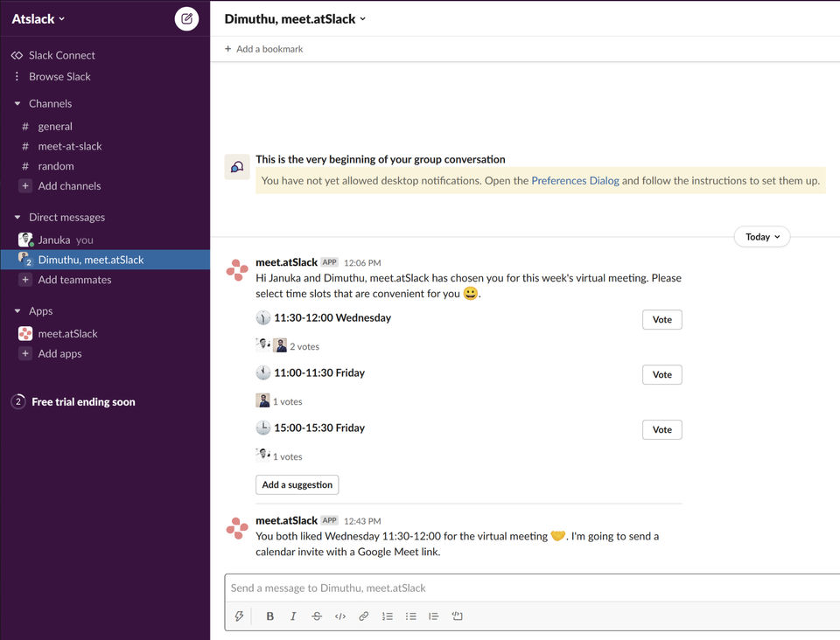Open the Atslack workspace dropdown menu
Viewport: 840px width, 640px height.
pyautogui.click(x=38, y=19)
